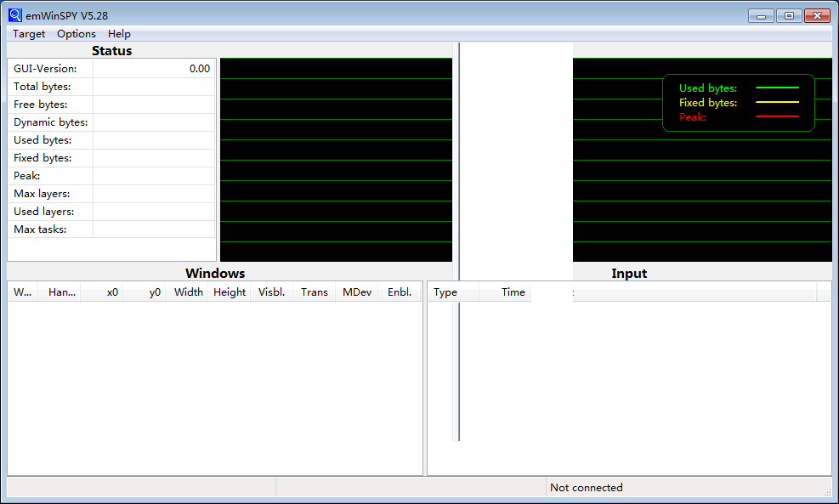Click the Trans column header
Image resolution: width=839 pixels, height=504 pixels.
[314, 292]
